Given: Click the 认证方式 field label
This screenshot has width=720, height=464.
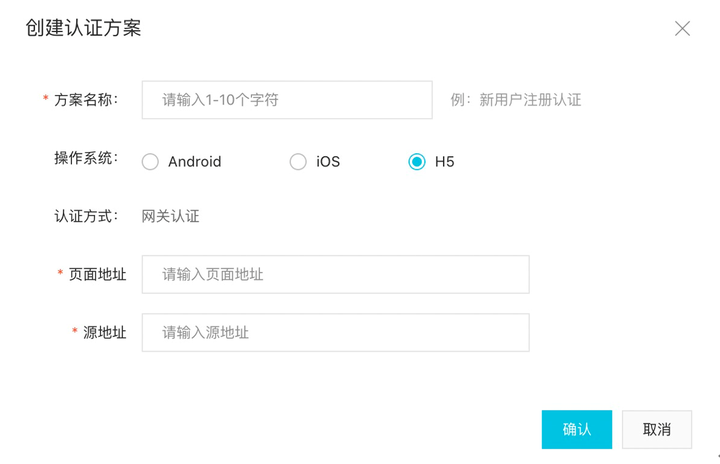Looking at the screenshot, I should [x=86, y=216].
